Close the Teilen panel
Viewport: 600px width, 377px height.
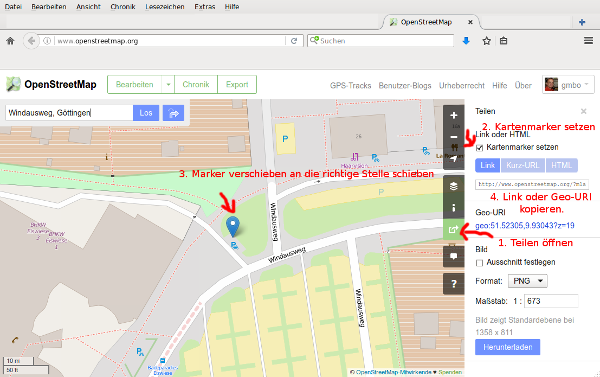[584, 111]
